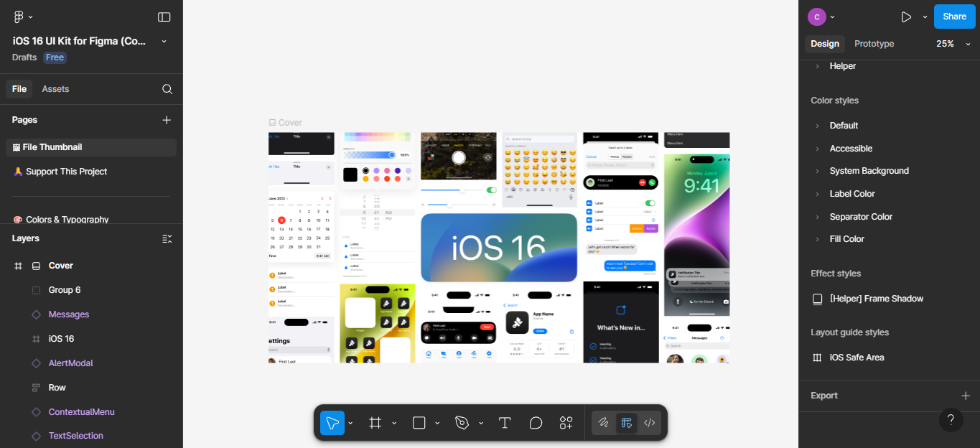The height and width of the screenshot is (448, 980).
Task: Open the Colors & Typography page
Action: tap(91, 220)
